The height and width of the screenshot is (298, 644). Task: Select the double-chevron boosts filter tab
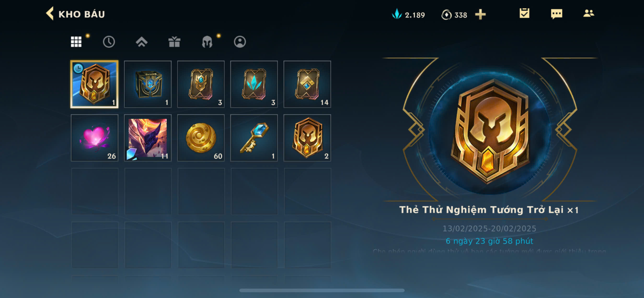coord(142,42)
